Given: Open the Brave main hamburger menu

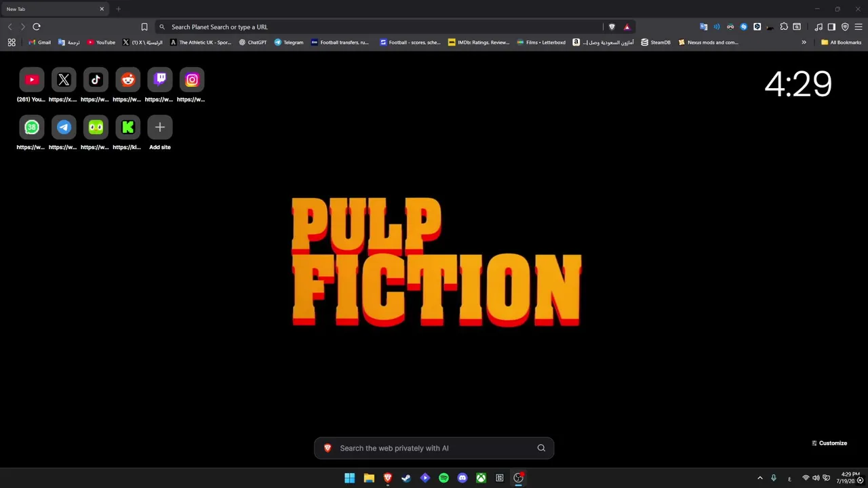Looking at the screenshot, I should pyautogui.click(x=858, y=27).
